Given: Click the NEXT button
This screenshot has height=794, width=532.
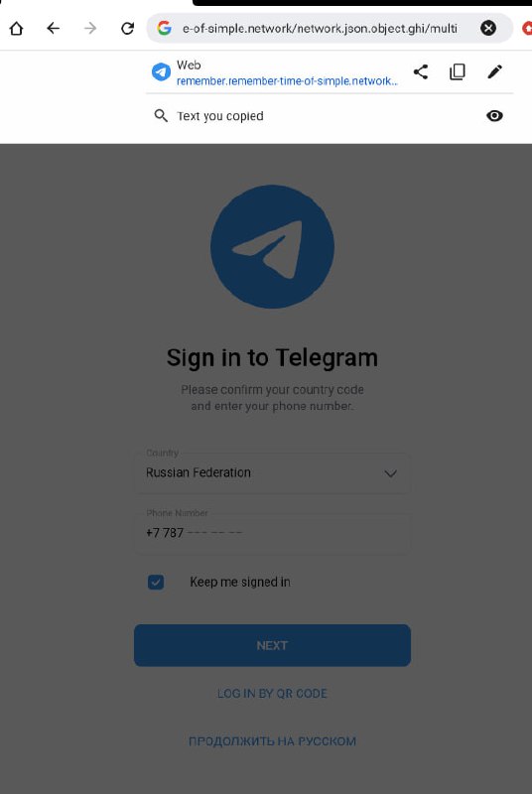Looking at the screenshot, I should tap(272, 645).
